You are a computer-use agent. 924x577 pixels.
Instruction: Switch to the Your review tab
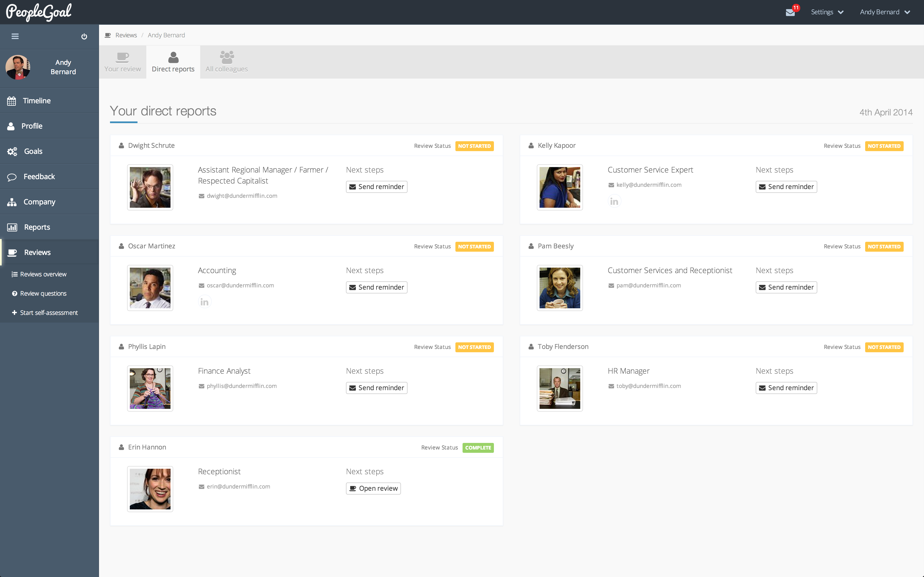tap(123, 62)
